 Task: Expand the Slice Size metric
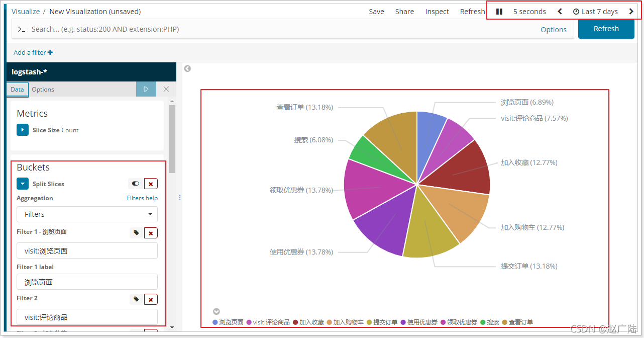pos(23,130)
